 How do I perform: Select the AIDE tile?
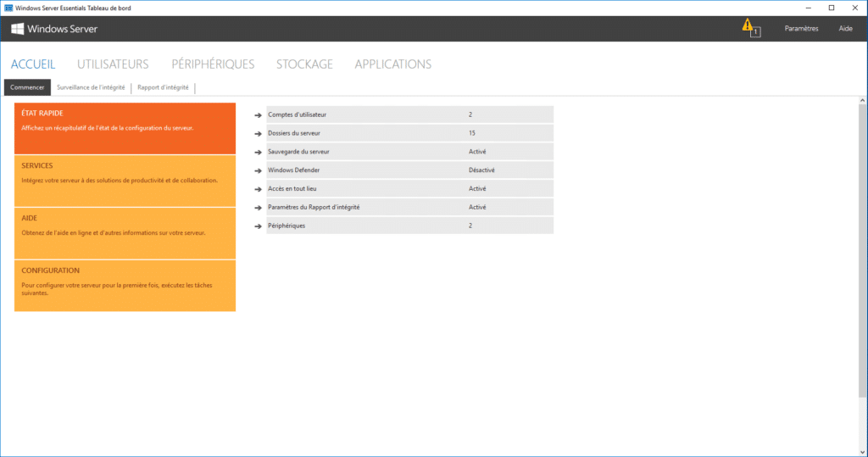tap(125, 234)
